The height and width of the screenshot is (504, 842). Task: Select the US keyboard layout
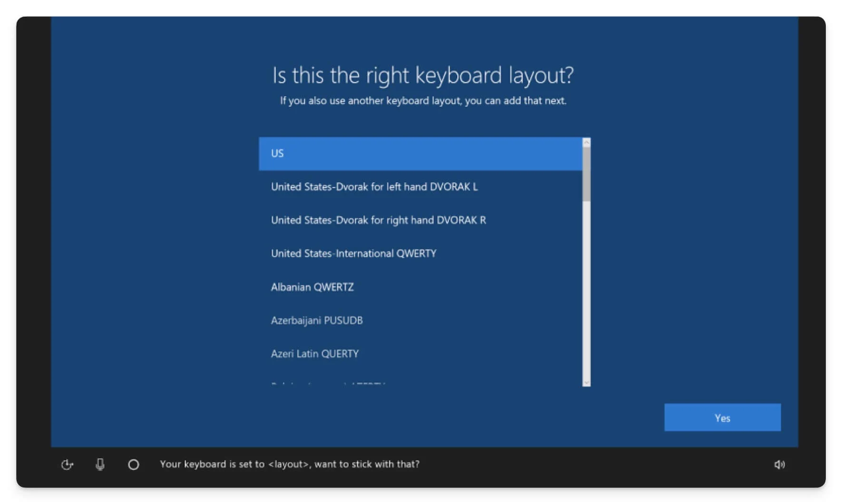coord(421,154)
